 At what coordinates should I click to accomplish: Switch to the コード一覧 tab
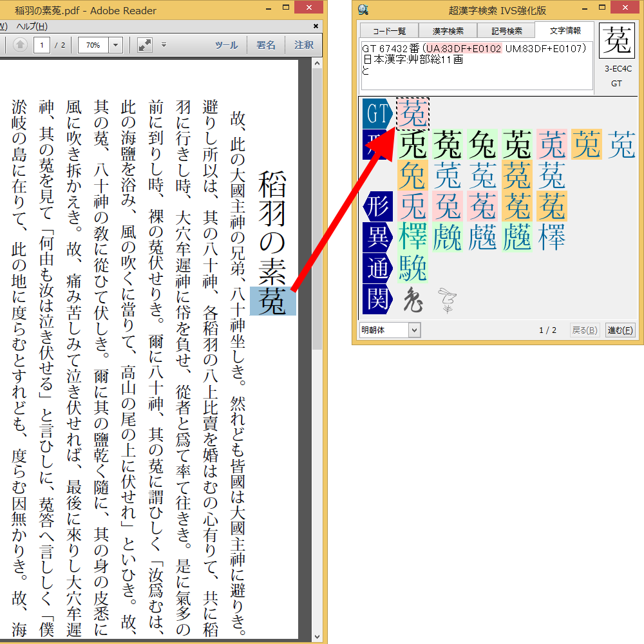(388, 31)
